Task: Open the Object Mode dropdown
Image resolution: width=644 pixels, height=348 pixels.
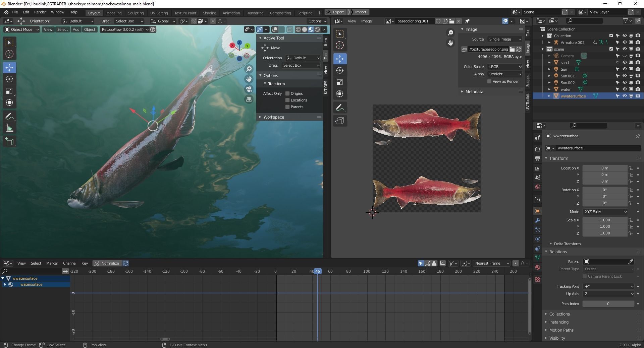Action: (x=21, y=29)
